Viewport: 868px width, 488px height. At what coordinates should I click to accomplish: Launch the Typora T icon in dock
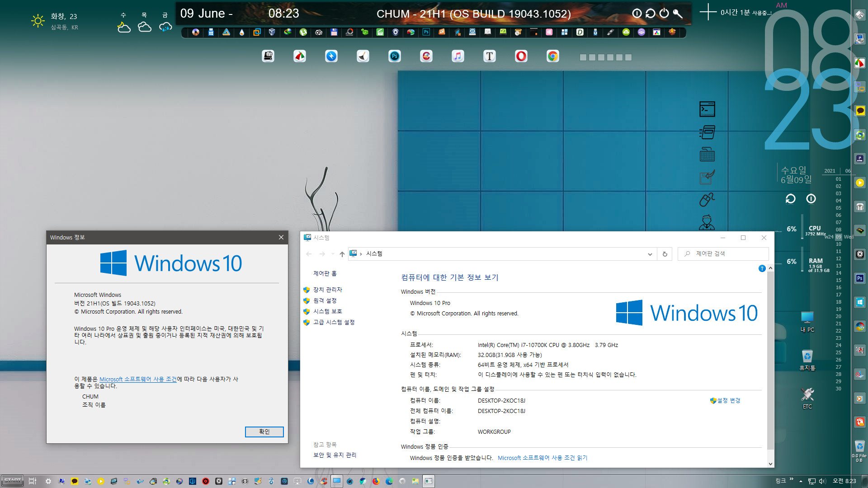[490, 56]
